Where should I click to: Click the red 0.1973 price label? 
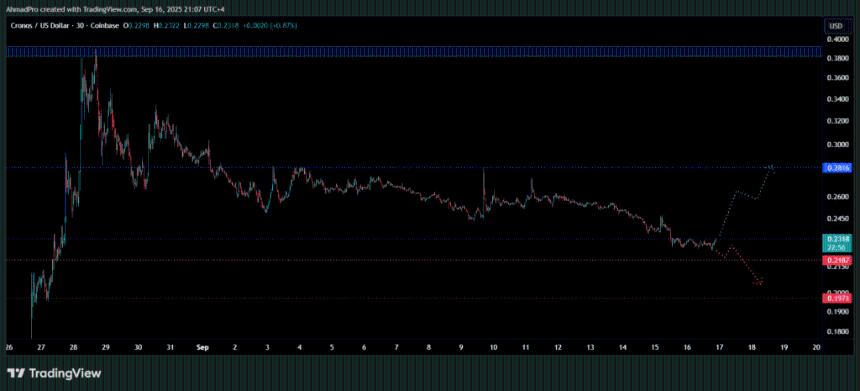[837, 298]
